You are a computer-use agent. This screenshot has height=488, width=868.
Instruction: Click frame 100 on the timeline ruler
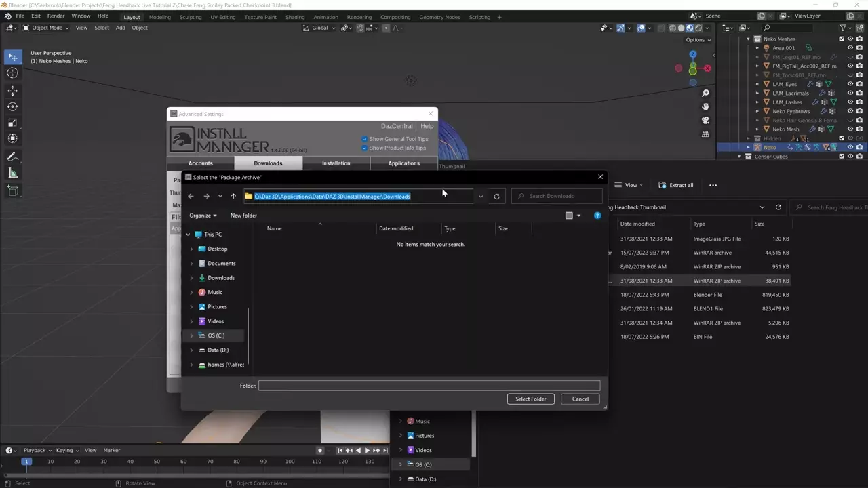click(x=290, y=462)
